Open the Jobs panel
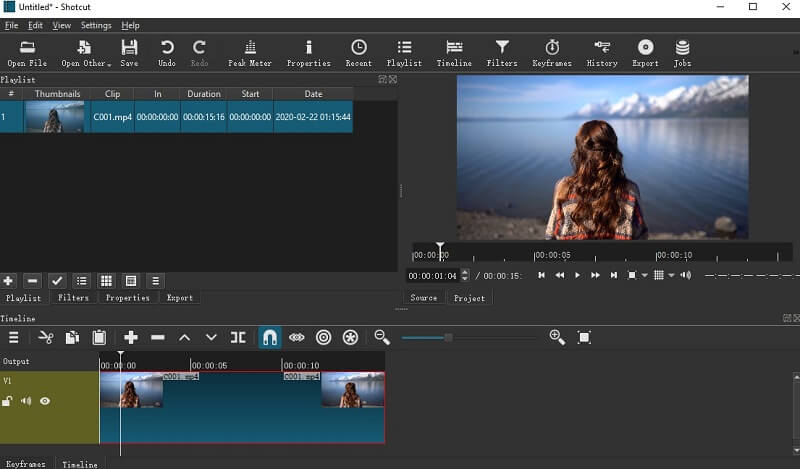 (x=682, y=53)
